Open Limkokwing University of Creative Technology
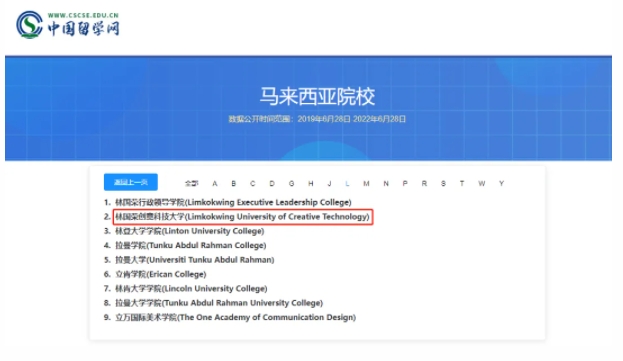 pyautogui.click(x=242, y=217)
